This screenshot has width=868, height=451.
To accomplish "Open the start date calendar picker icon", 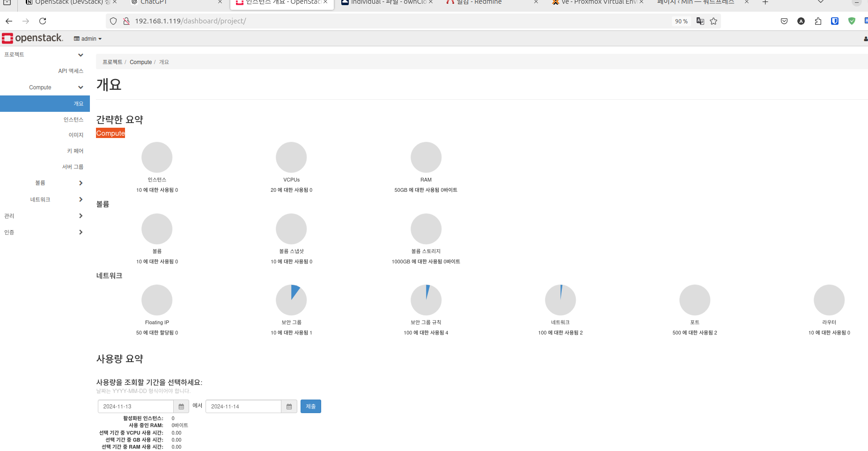I will tap(181, 407).
